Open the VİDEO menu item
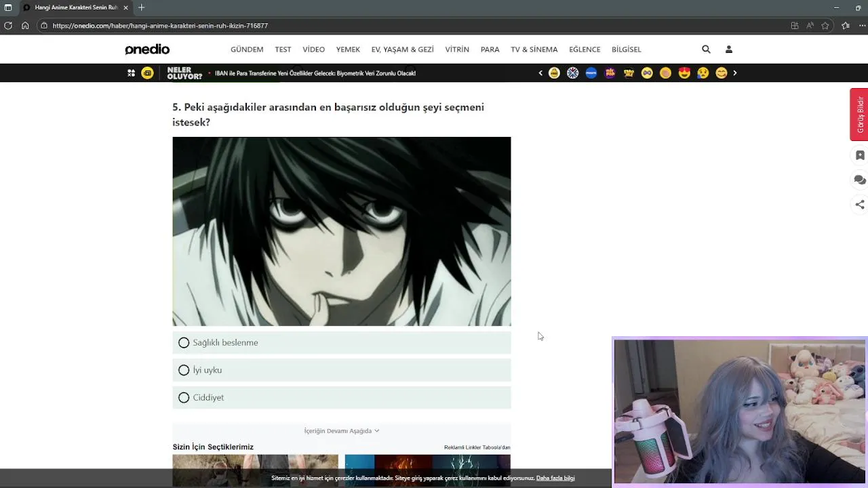This screenshot has height=488, width=868. tap(314, 49)
